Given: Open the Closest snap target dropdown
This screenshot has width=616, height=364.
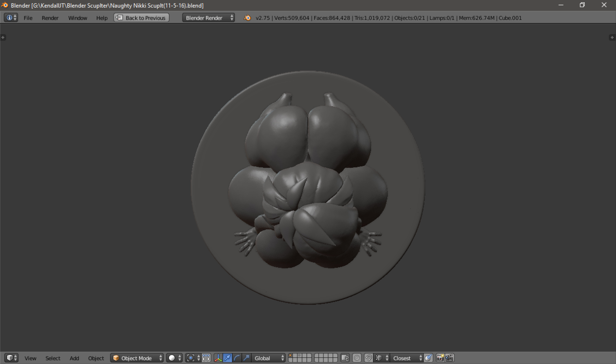Looking at the screenshot, I should coord(407,358).
